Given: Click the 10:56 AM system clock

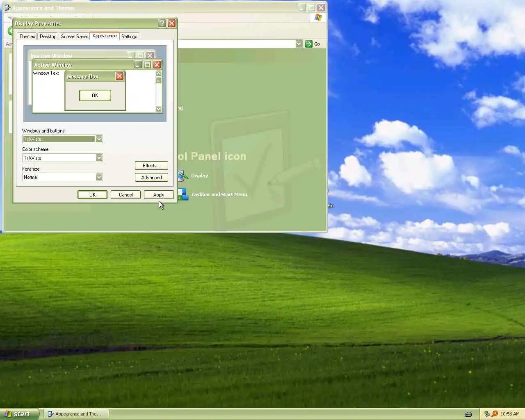Looking at the screenshot, I should click(510, 414).
